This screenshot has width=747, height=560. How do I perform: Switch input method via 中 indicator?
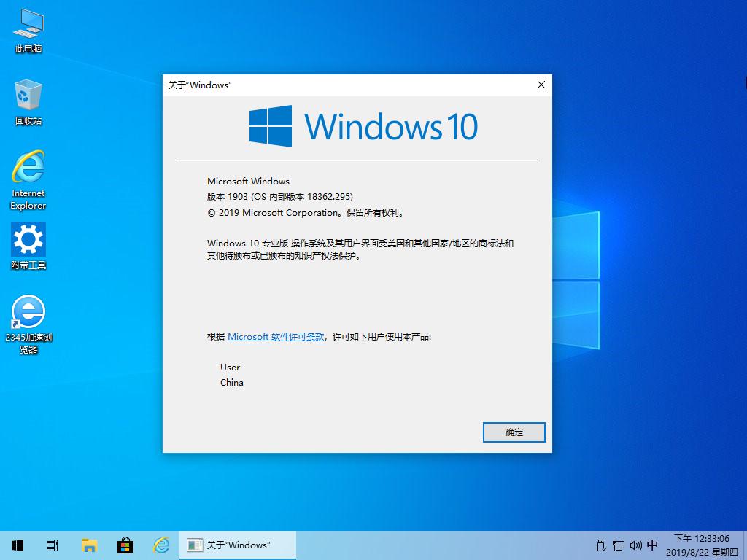[x=652, y=545]
